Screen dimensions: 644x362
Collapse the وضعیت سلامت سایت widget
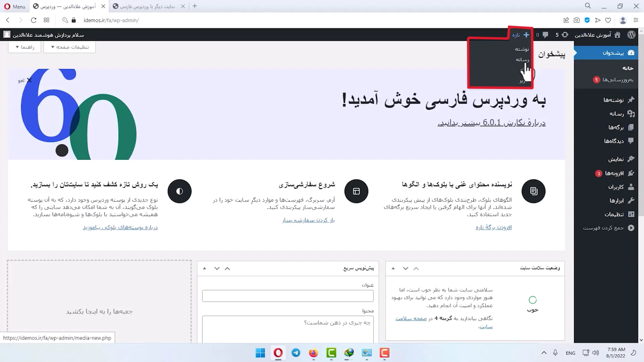tap(393, 268)
